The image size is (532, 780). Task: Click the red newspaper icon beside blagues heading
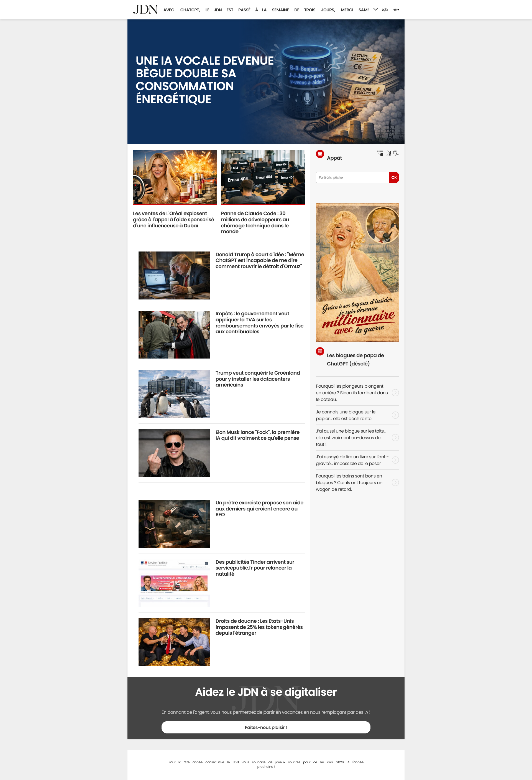pos(320,351)
